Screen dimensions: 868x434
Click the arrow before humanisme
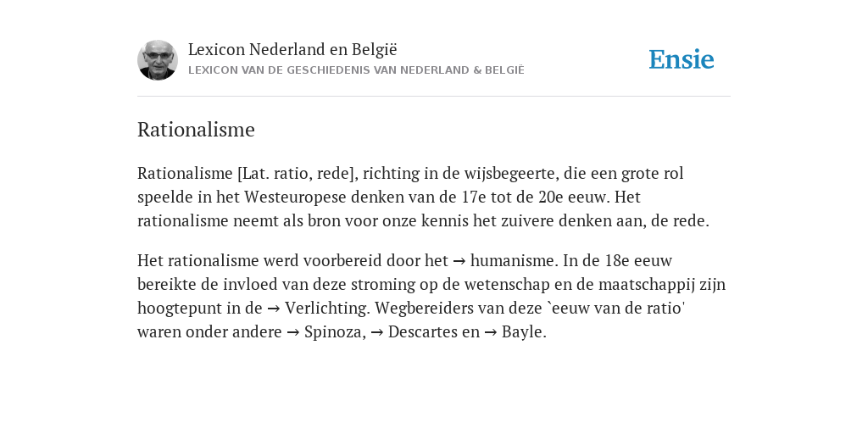tap(459, 261)
